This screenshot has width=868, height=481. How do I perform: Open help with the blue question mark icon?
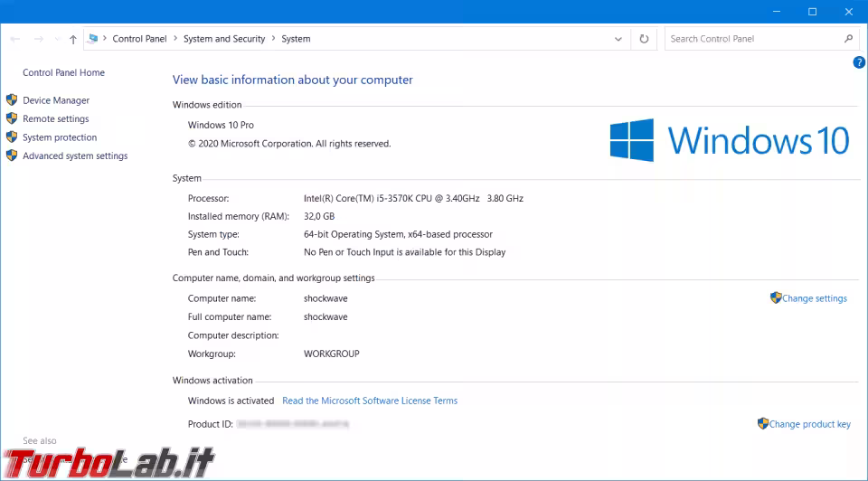tap(859, 62)
